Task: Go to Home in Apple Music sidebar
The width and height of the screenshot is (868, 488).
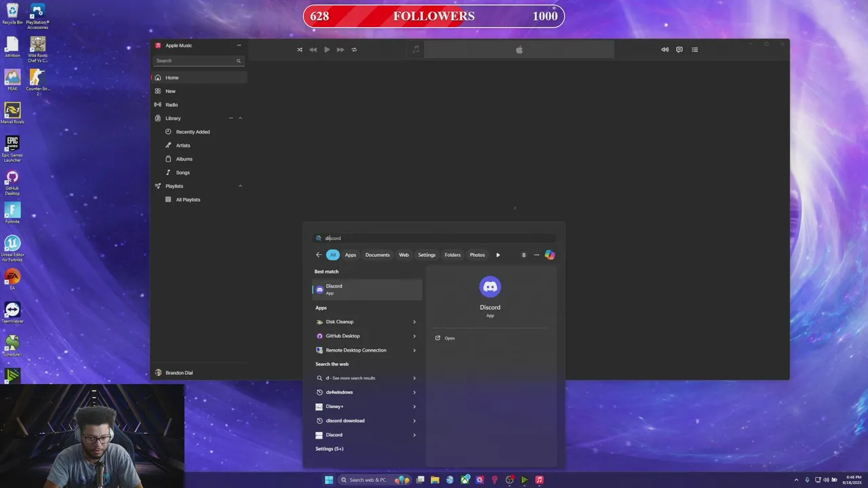Action: tap(199, 77)
